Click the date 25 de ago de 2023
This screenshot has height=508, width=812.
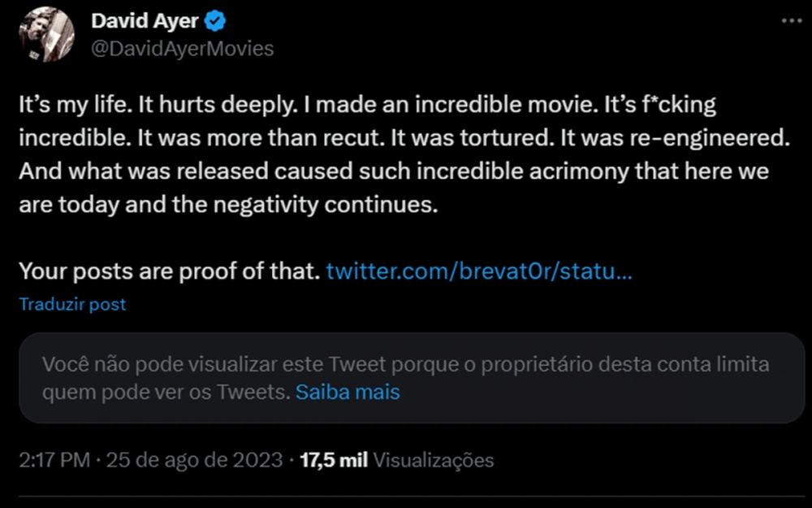[x=194, y=460]
